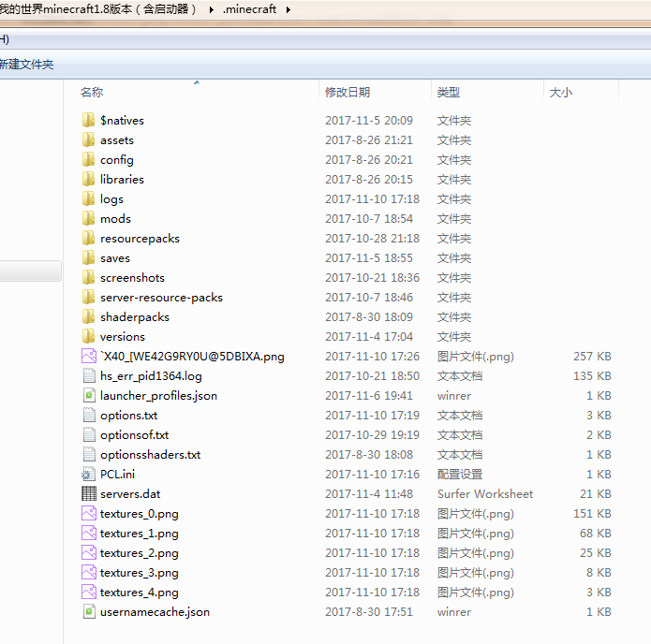The width and height of the screenshot is (651, 644).
Task: Select the launcher_profiles.json file icon
Action: (89, 396)
